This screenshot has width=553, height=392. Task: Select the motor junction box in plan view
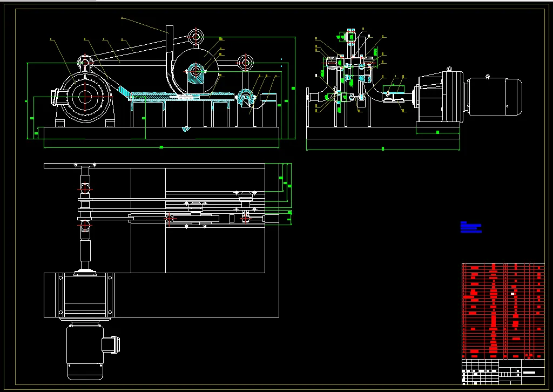pos(111,345)
